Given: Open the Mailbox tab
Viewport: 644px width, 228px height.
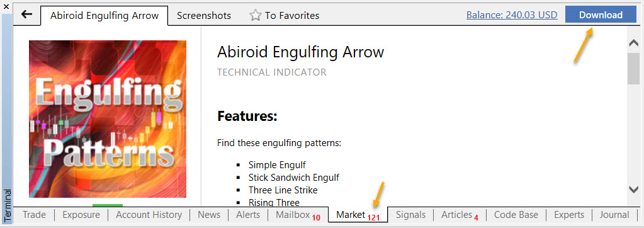Looking at the screenshot, I should (x=298, y=215).
